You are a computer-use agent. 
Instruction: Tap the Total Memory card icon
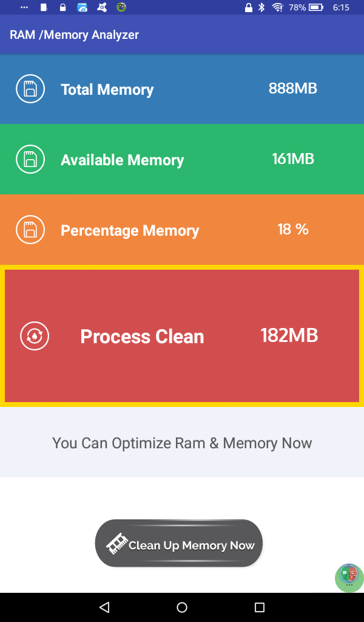point(30,89)
